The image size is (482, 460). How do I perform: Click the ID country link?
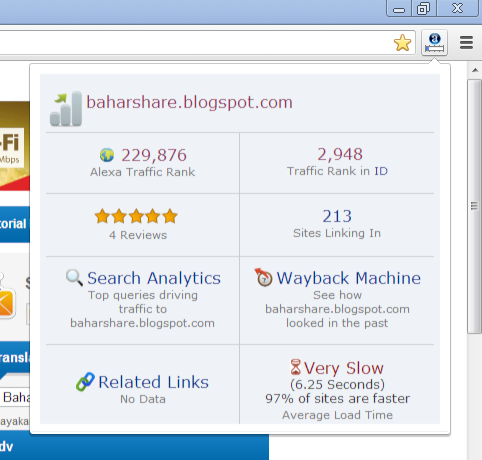click(x=381, y=171)
